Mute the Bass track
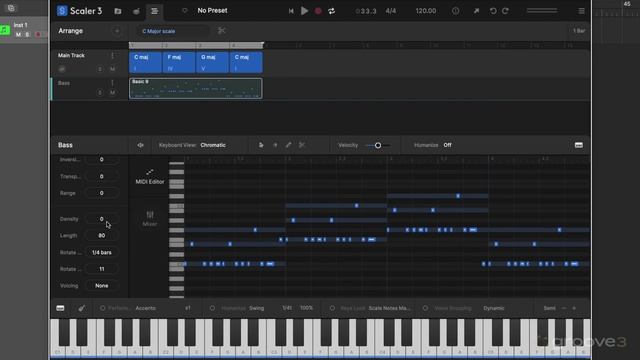Viewport: 640px width, 360px height. [x=112, y=93]
